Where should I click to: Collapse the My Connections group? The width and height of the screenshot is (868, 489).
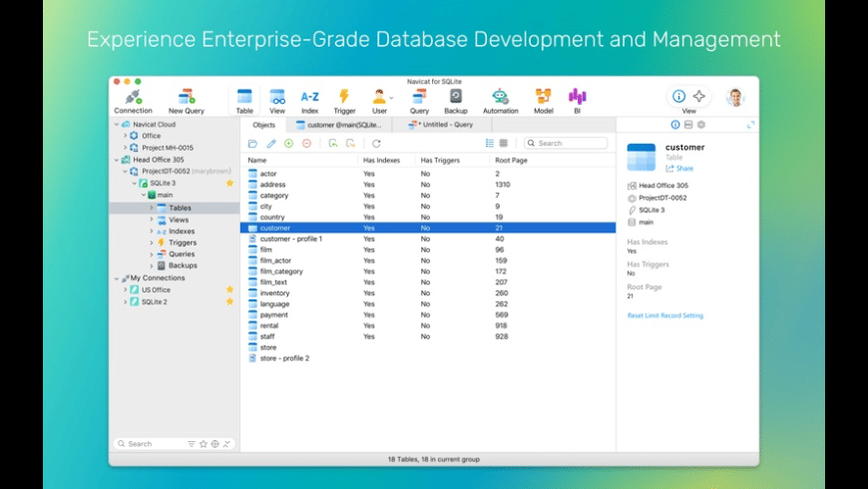117,278
